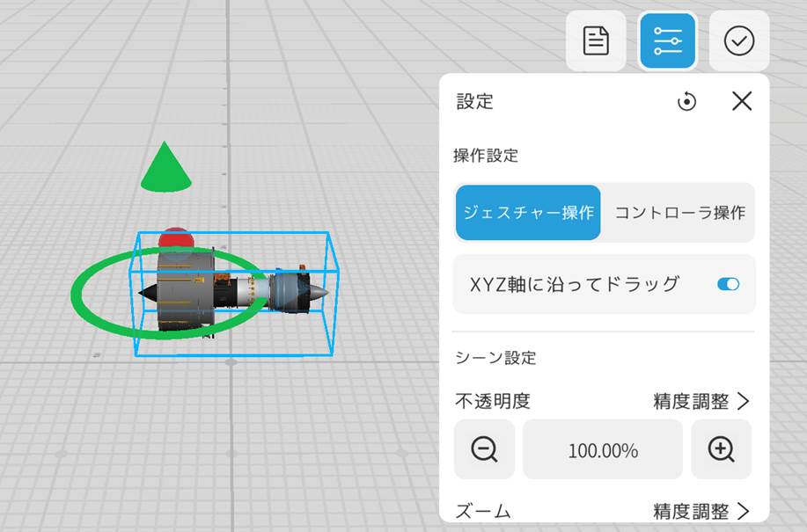Toggle XYZ軸に沿ってドラッグ switch
Screen dimensions: 807x532
pyautogui.click(x=729, y=284)
